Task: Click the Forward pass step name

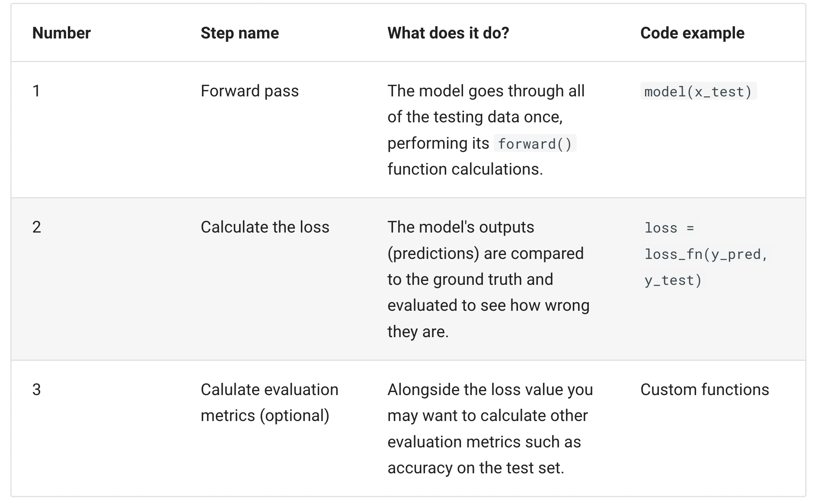Action: (250, 91)
